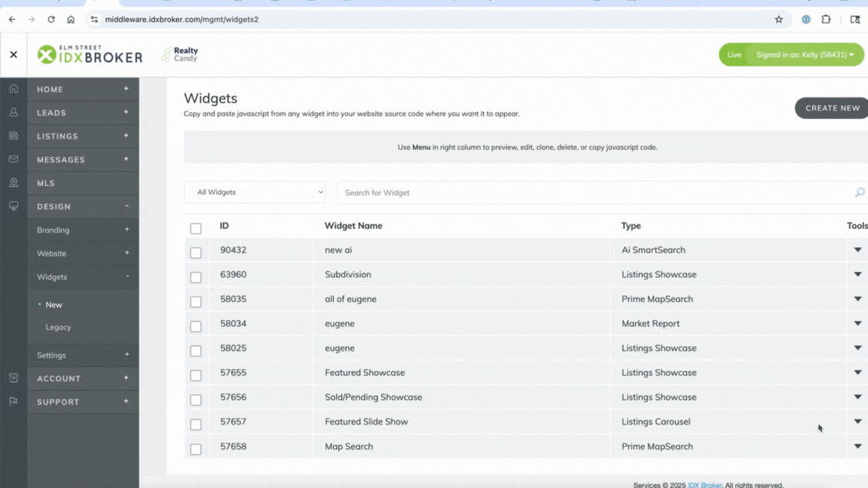Click the magnifier search icon in the widget search
The width and height of the screenshot is (868, 488).
(x=860, y=193)
